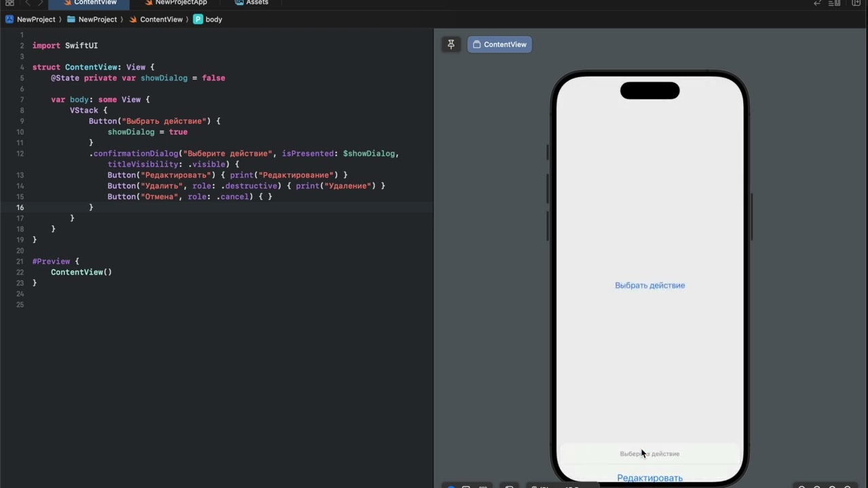Pin the preview with the pin icon
868x488 pixels.
tap(451, 45)
